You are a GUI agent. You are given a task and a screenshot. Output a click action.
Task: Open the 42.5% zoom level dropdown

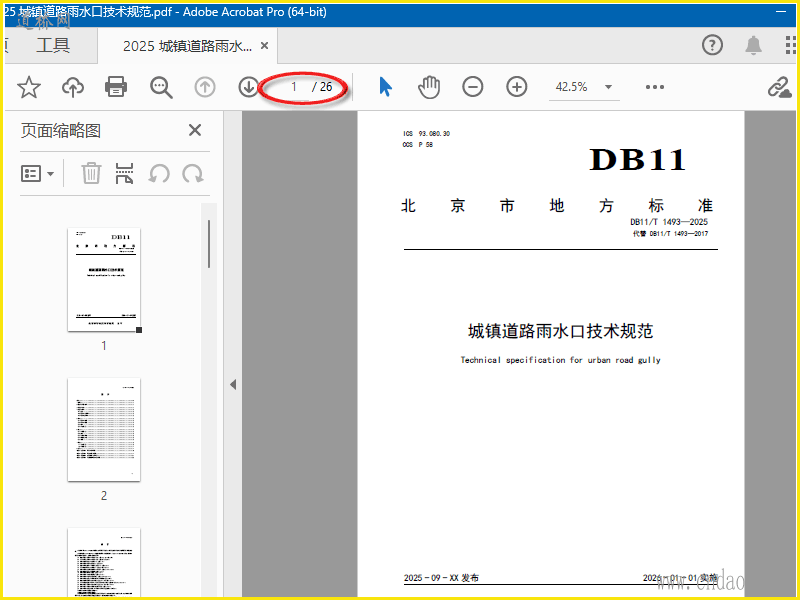click(x=608, y=87)
